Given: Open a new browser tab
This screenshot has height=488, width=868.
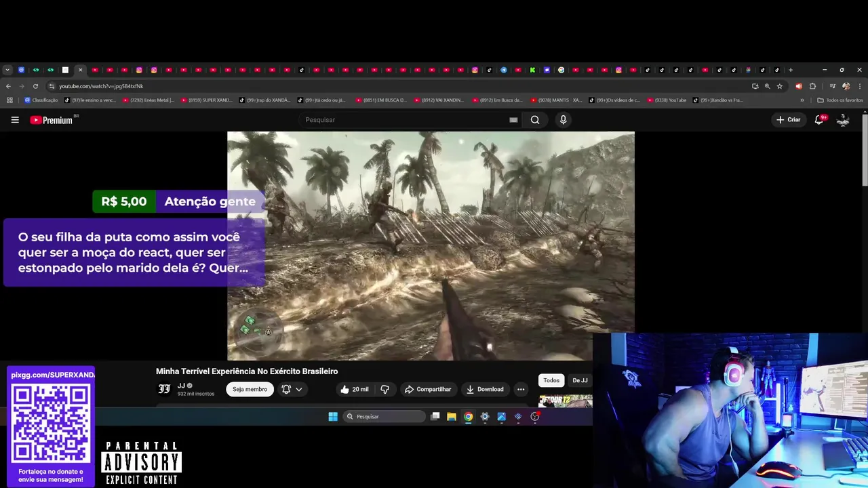Looking at the screenshot, I should coord(790,70).
